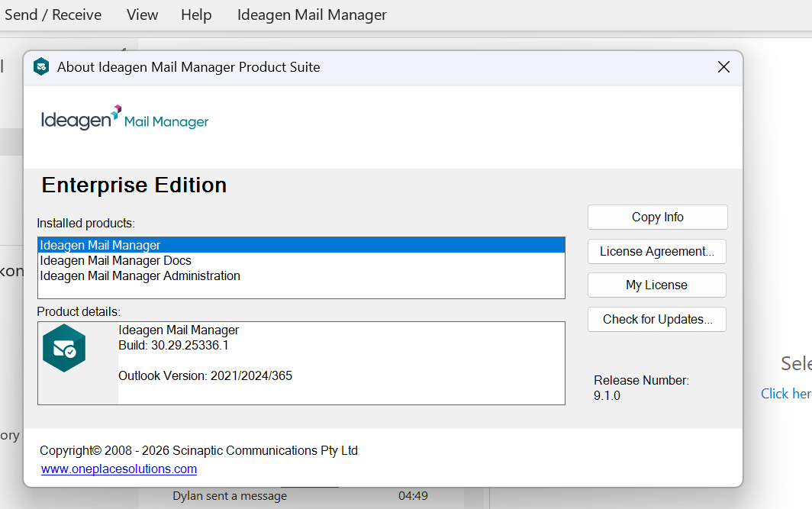Click the hexagonal mail icon in product details
The height and width of the screenshot is (509, 812).
64,348
